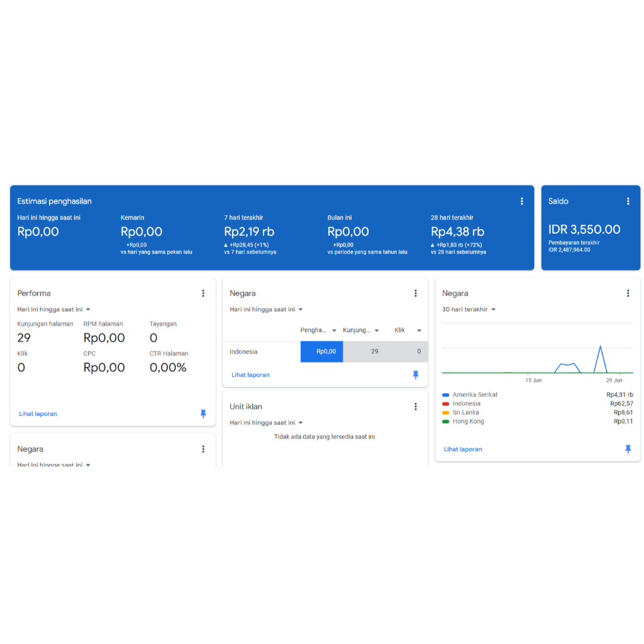Click the pin icon on the Negara table card

coord(416,375)
